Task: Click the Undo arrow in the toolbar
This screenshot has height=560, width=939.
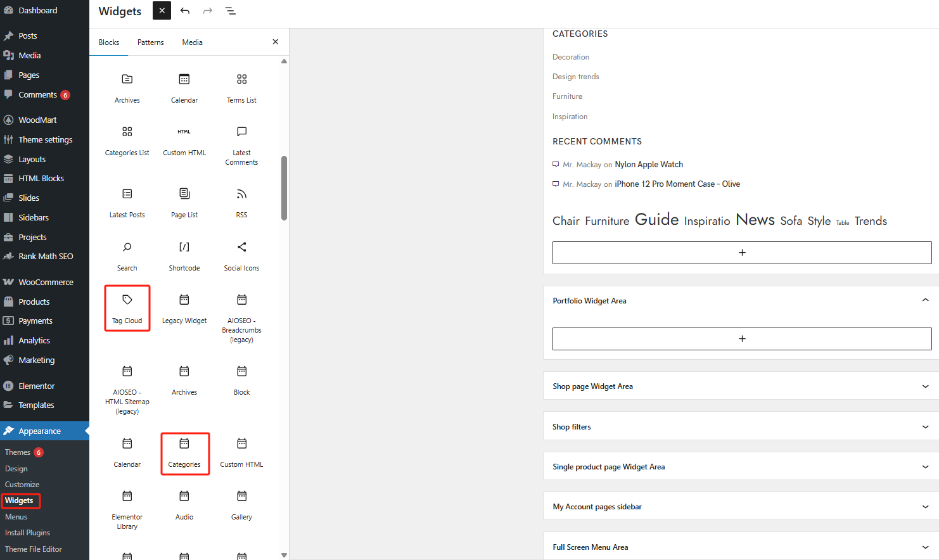Action: pos(184,11)
